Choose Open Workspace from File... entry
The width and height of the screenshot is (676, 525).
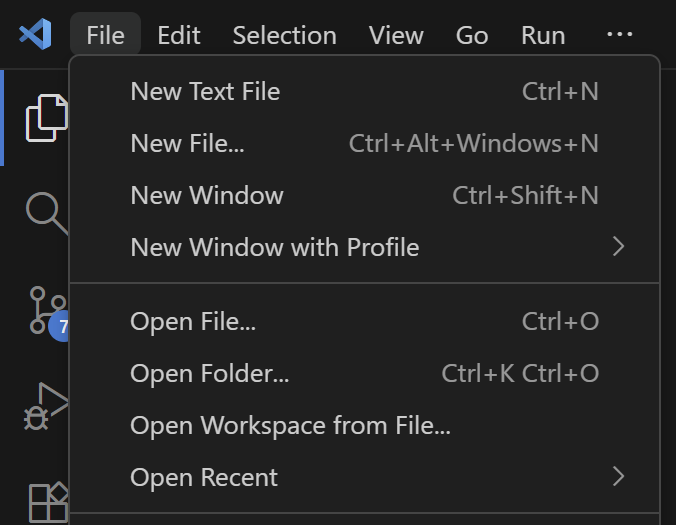click(x=290, y=425)
